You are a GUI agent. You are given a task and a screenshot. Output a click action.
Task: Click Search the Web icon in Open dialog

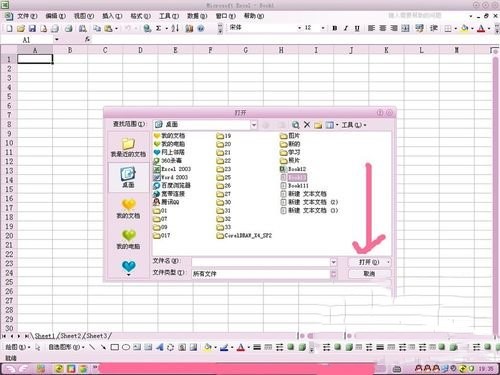(x=295, y=125)
